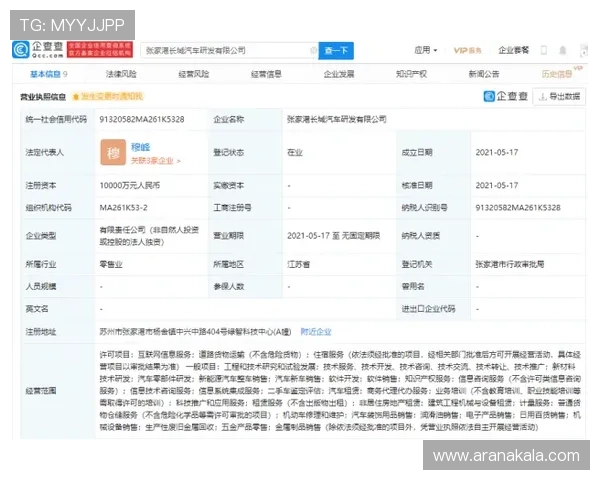600x480 pixels.
Task: Click the 营业执照信息 section heading
Action: (43, 97)
